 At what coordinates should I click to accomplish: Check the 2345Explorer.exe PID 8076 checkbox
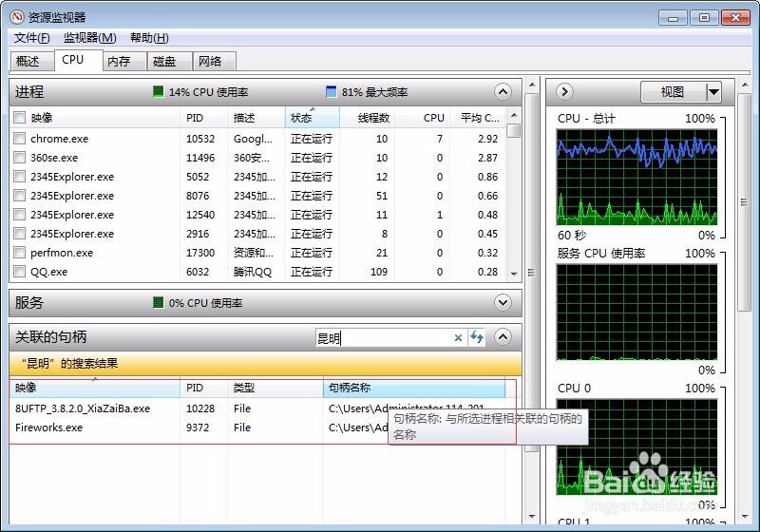[x=19, y=196]
